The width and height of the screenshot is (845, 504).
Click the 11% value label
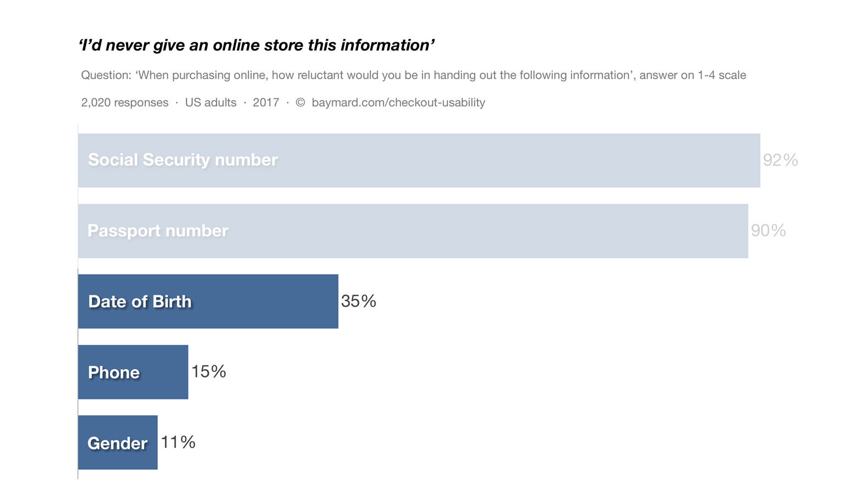178,442
